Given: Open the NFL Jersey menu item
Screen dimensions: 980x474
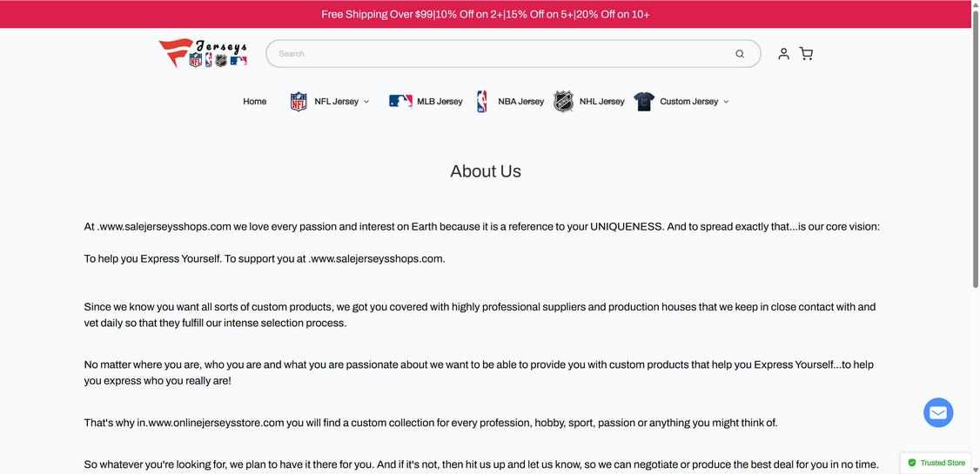Looking at the screenshot, I should click(336, 101).
